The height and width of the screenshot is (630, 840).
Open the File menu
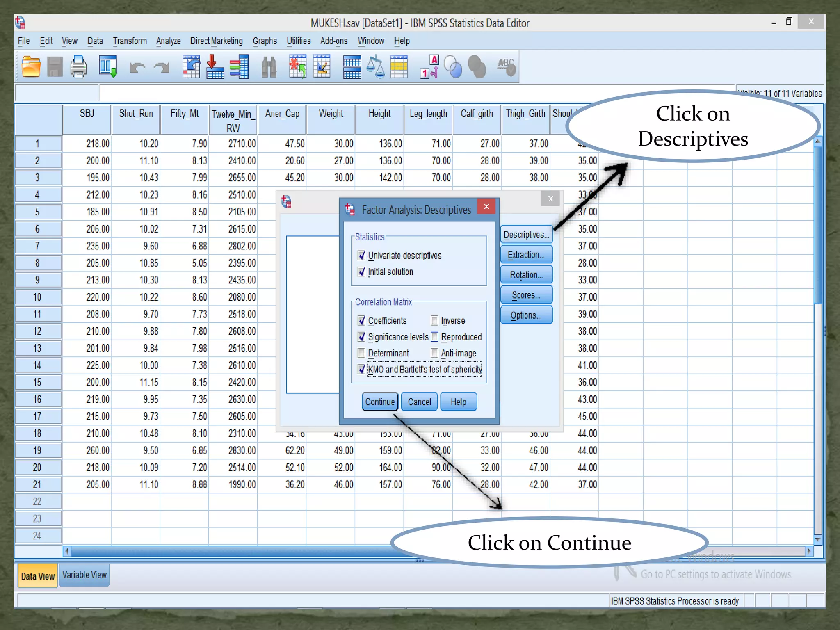pos(24,41)
